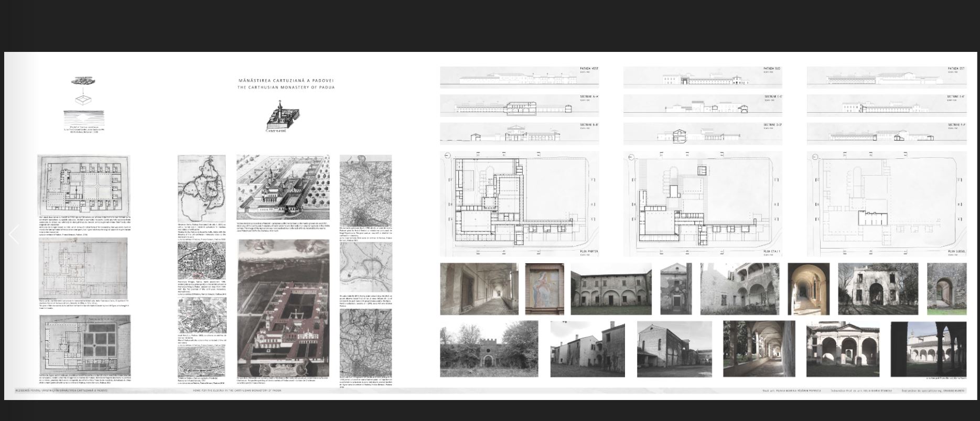Click the Madonna fresco photo
The height and width of the screenshot is (421, 980).
tap(544, 289)
